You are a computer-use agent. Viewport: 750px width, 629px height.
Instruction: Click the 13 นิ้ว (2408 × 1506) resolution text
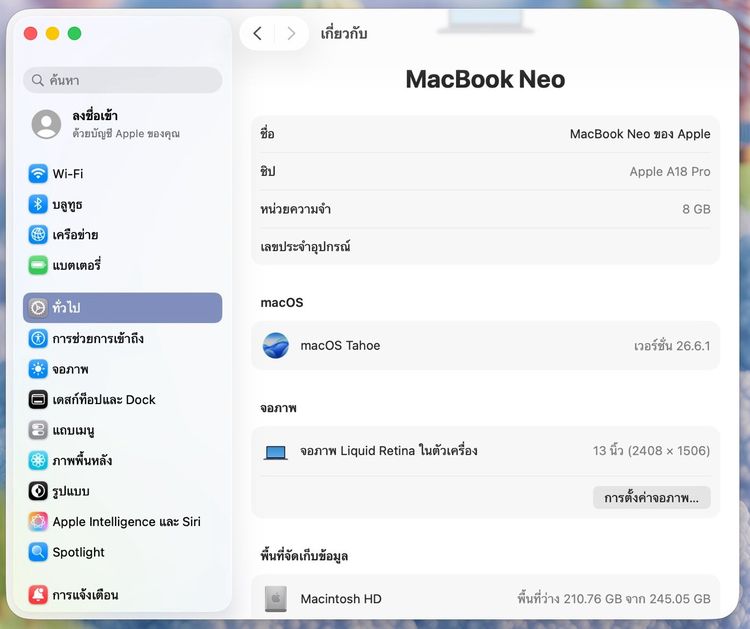651,451
